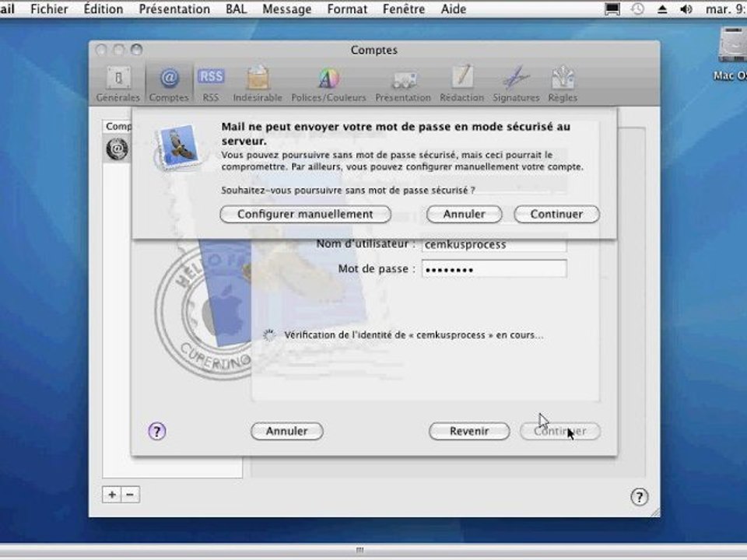The image size is (747, 560).
Task: Click the help button of the Comptes window
Action: click(640, 497)
